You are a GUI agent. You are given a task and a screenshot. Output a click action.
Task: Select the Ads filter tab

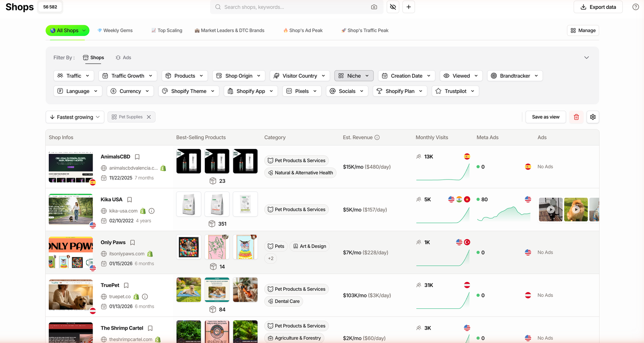[124, 58]
